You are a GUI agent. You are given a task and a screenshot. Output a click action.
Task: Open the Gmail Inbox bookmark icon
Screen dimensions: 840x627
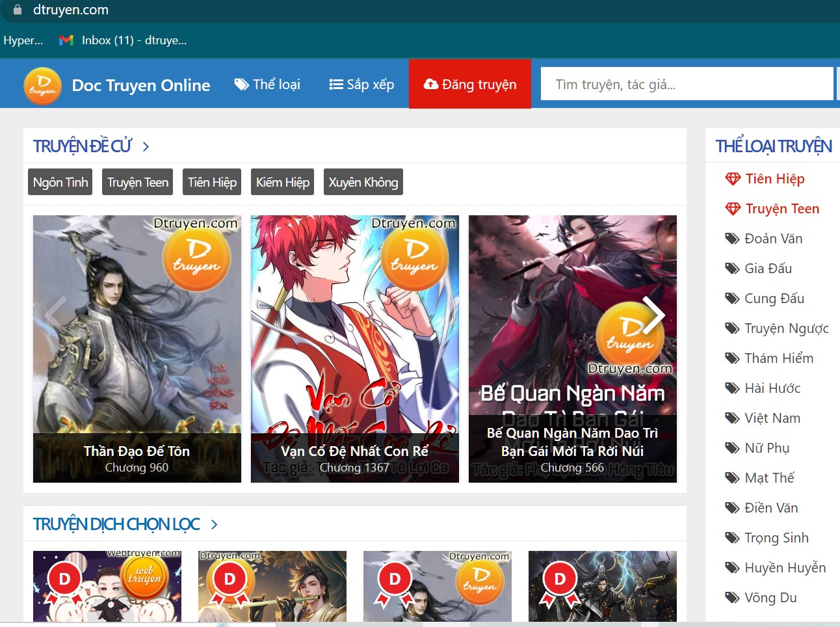pos(66,40)
